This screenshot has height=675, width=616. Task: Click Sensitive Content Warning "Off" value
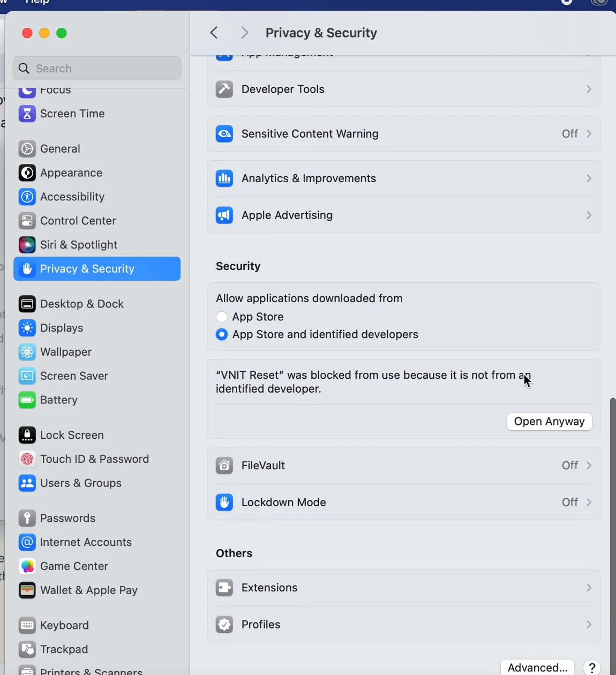tap(569, 133)
